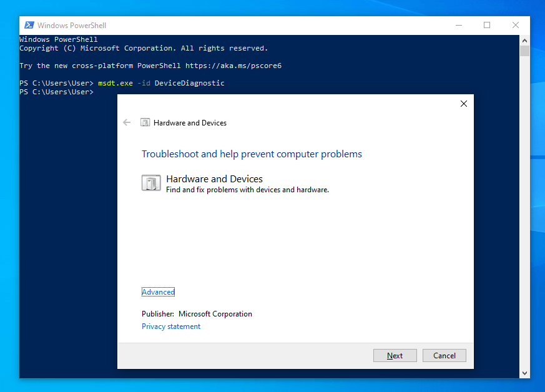
Task: Open the Advanced troubleshooter options link
Action: click(x=158, y=292)
